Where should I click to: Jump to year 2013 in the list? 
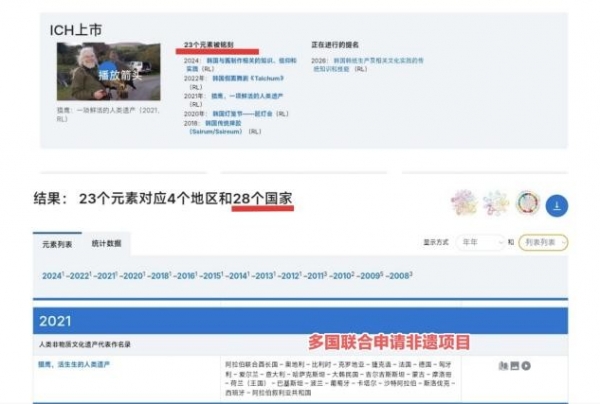(x=265, y=276)
